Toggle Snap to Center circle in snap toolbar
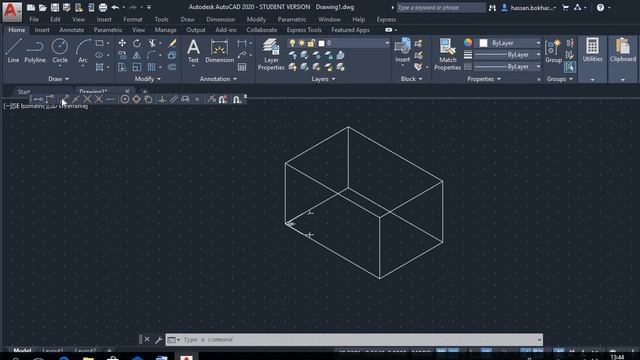This screenshot has height=360, width=640. pos(125,99)
